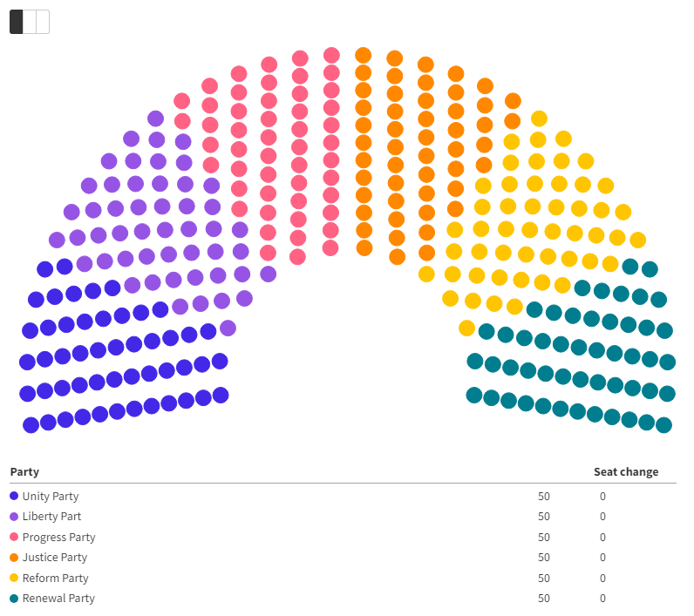This screenshot has height=616, width=694.
Task: Pick the Reform Party yellow legend dot
Action: tap(14, 579)
